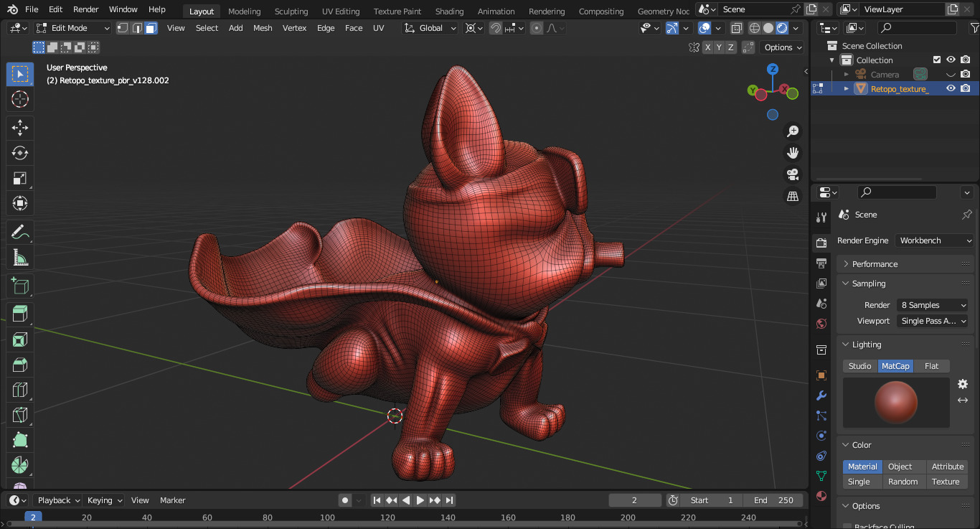Toggle X axis mesh symmetry
Viewport: 980px width, 529px height.
[x=708, y=47]
